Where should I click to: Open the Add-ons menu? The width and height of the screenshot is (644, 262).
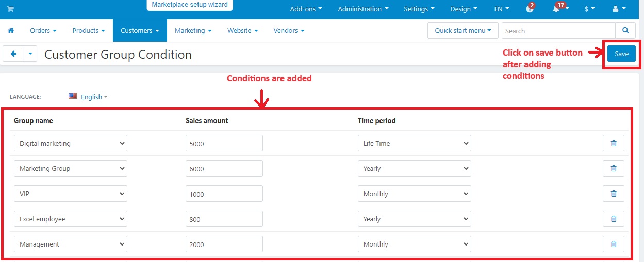click(306, 9)
